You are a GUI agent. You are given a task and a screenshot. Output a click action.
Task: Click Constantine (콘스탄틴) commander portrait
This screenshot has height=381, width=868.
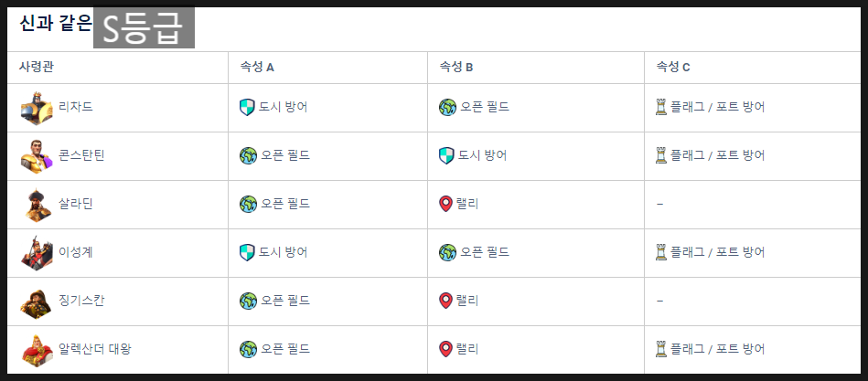[38, 156]
